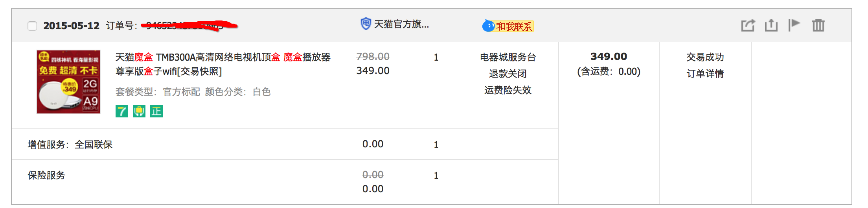Click the 全国联保 value-added service row
The image size is (868, 208).
point(285,144)
